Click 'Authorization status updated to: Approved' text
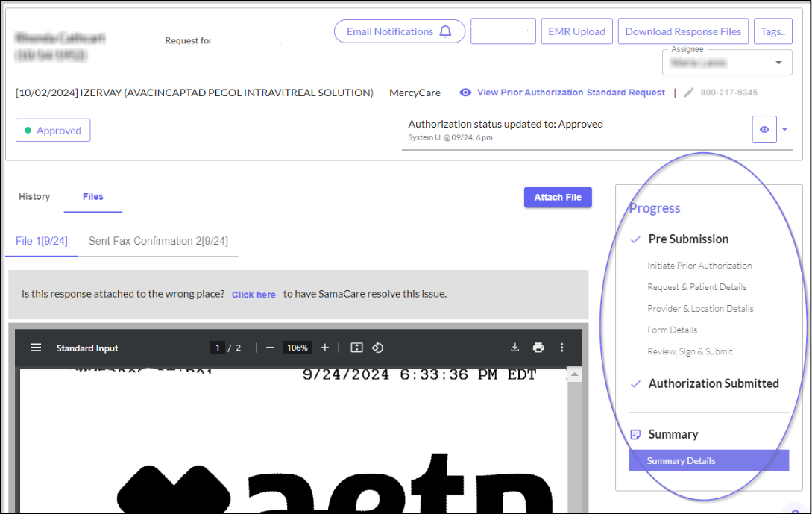The image size is (812, 514). 506,124
